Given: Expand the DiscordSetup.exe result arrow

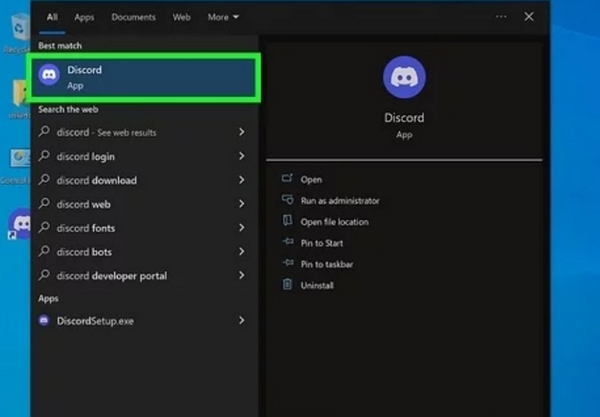Looking at the screenshot, I should click(x=242, y=320).
